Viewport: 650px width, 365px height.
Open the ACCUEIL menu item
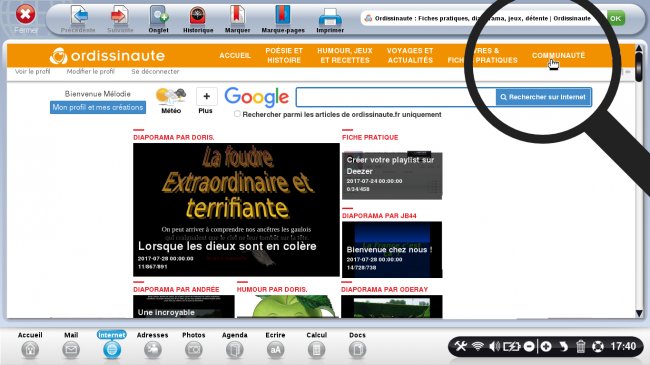click(x=235, y=56)
